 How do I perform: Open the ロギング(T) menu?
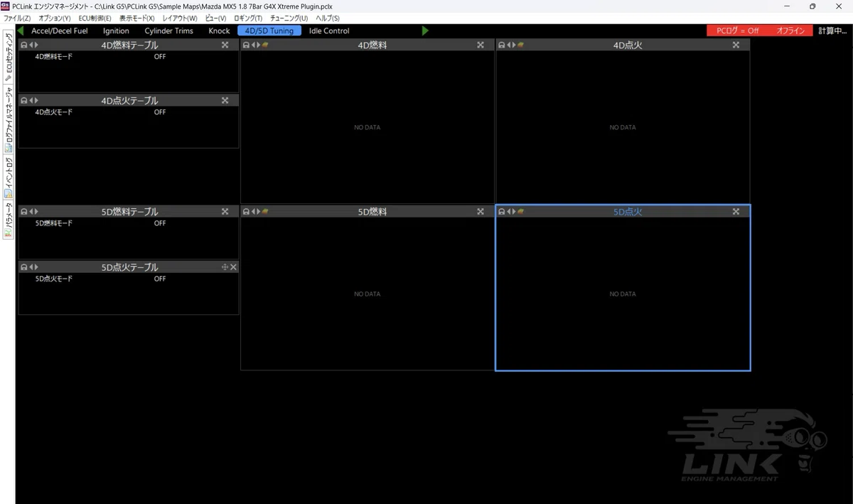(248, 18)
